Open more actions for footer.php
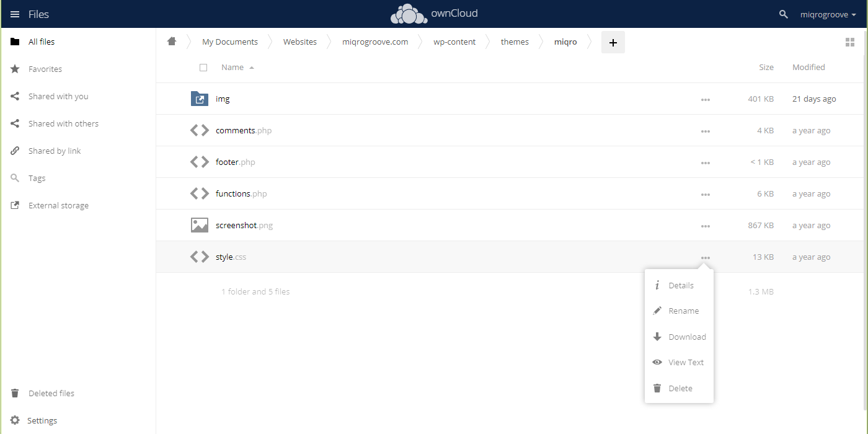 point(706,162)
